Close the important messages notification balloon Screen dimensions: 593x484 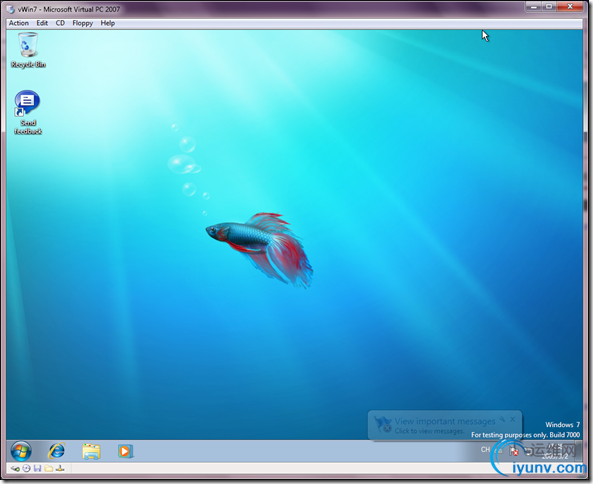pos(512,419)
